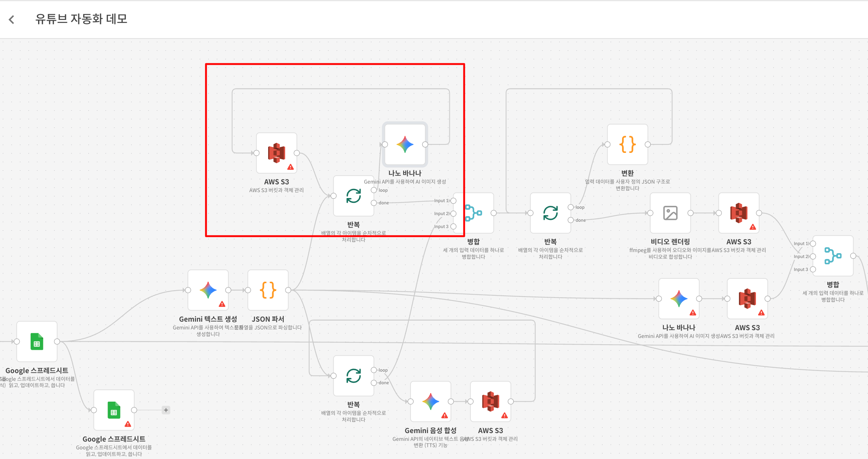This screenshot has height=459, width=868.
Task: Select the rightmost 병합 merge node
Action: point(833,256)
